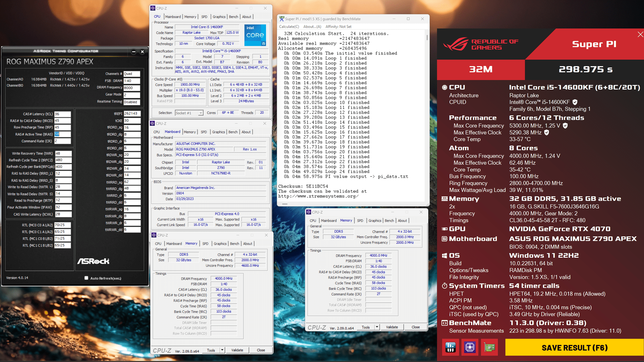Screen dimensions: 644x362
Task: Expand the Tools arrow in the CPU-Z window below Super PI
Action: pyautogui.click(x=377, y=327)
